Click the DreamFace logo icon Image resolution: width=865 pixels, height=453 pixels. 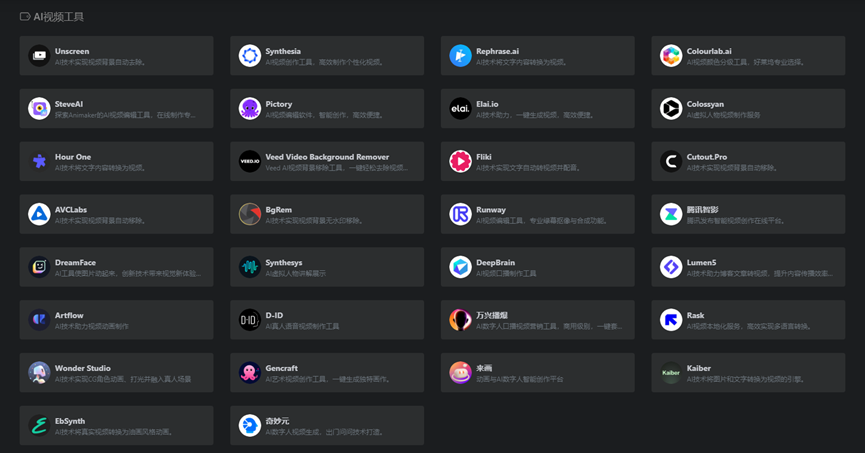click(x=39, y=267)
